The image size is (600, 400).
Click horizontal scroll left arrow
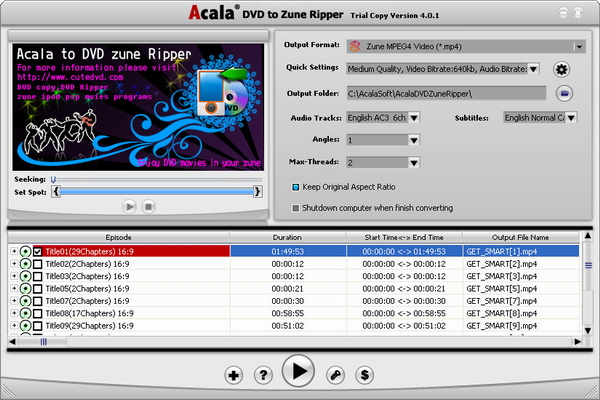click(x=12, y=341)
